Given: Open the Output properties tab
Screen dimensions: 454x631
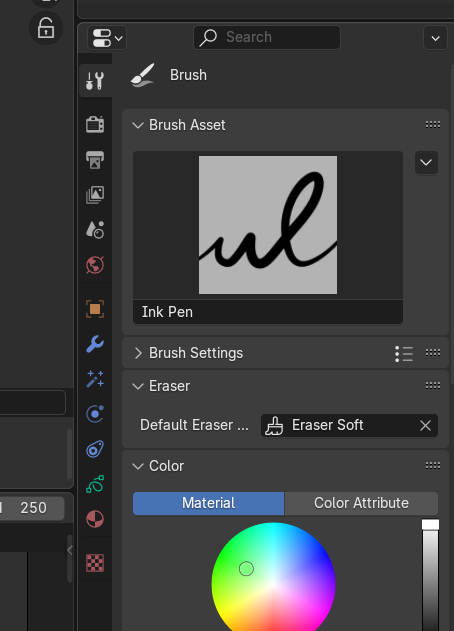Looking at the screenshot, I should (95, 160).
